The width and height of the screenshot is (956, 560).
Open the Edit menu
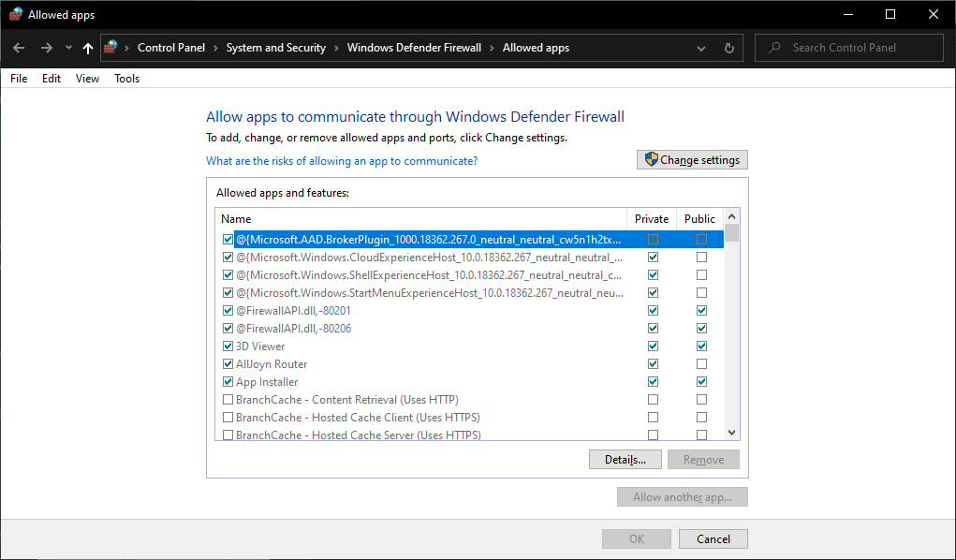51,78
